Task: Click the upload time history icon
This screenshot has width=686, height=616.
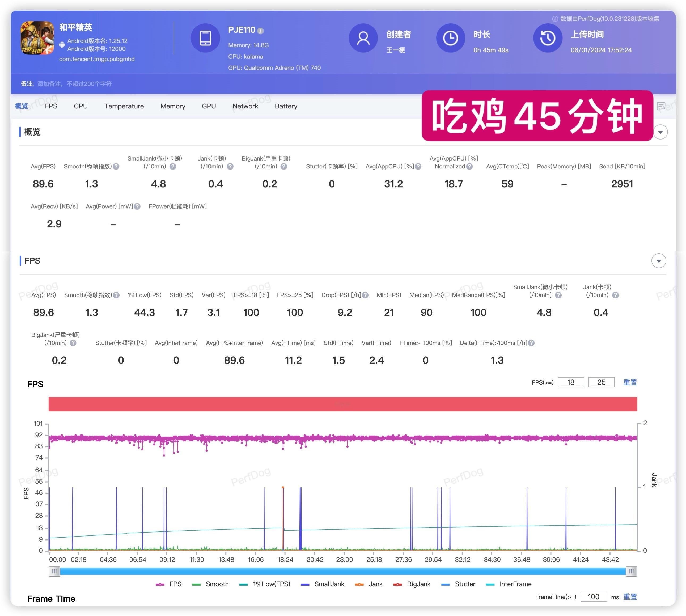Action: coord(548,38)
